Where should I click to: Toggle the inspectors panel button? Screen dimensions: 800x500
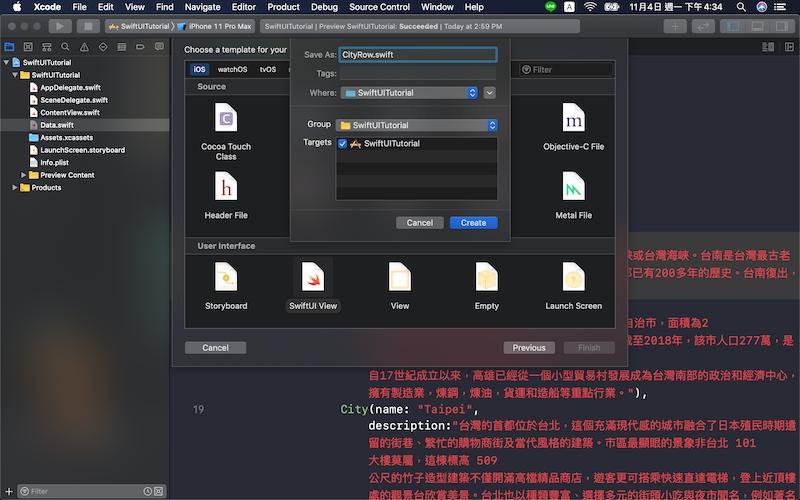(x=782, y=26)
